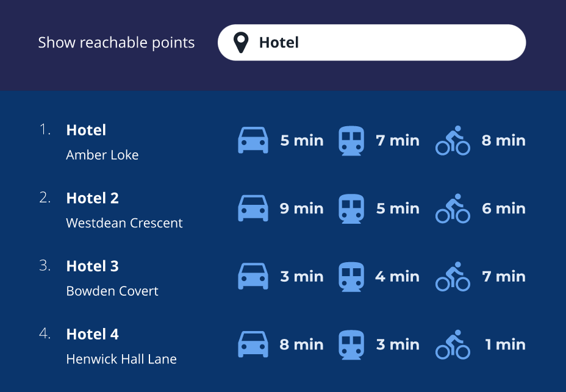
Task: Select the Hotel 4 list entry
Action: click(x=93, y=334)
